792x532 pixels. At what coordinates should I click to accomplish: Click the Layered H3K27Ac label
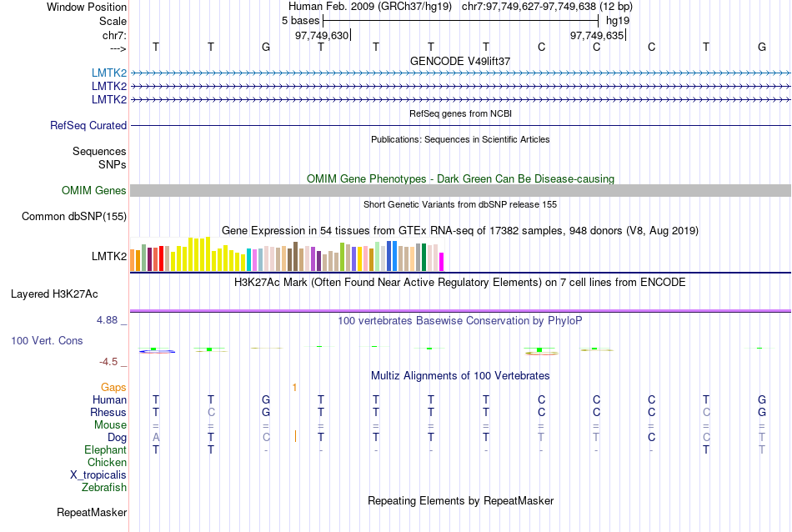pyautogui.click(x=54, y=294)
